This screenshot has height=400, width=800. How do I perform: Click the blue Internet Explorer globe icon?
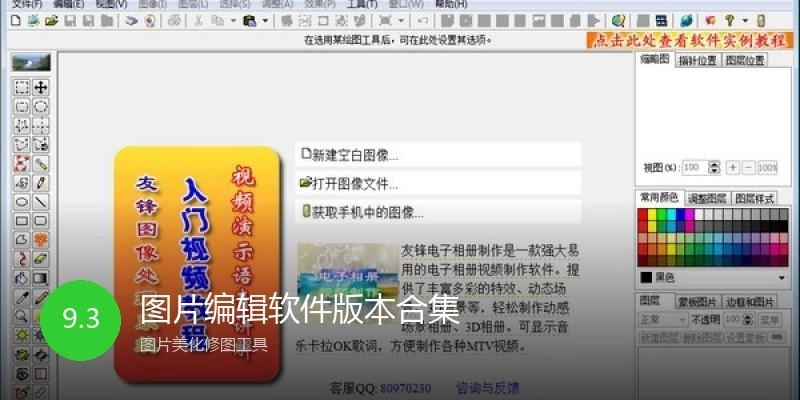point(686,21)
